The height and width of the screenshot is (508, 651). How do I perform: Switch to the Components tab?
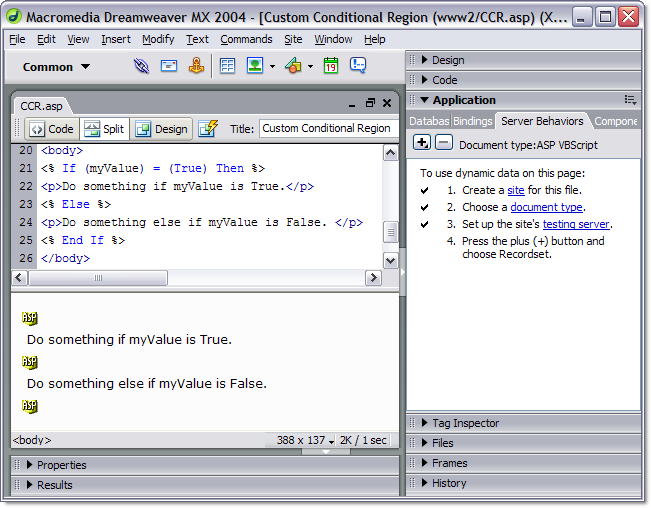[615, 121]
